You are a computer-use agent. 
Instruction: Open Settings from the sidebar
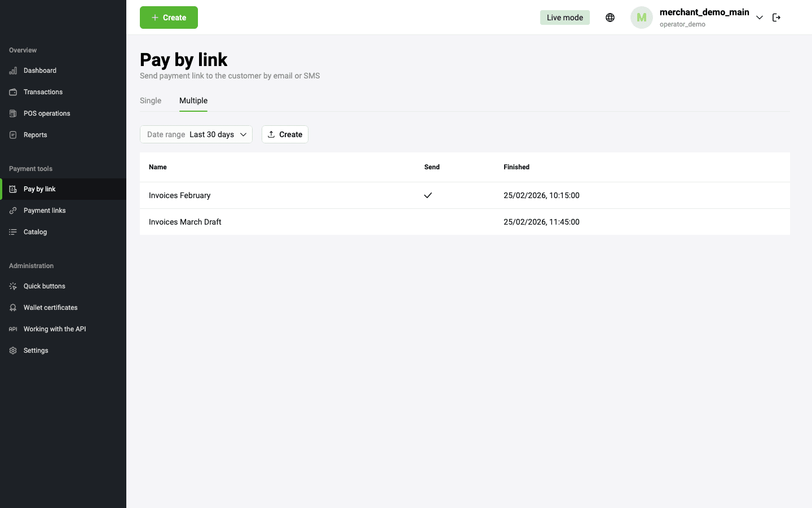36,351
